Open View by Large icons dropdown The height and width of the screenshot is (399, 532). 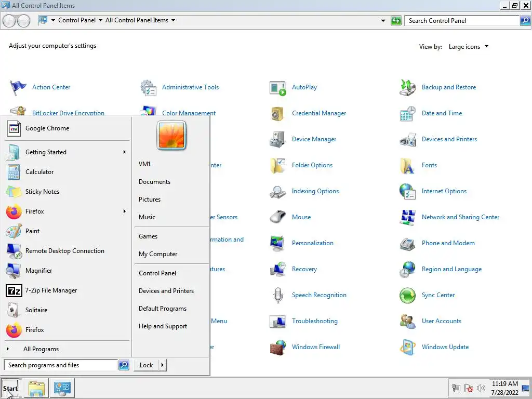coord(468,47)
